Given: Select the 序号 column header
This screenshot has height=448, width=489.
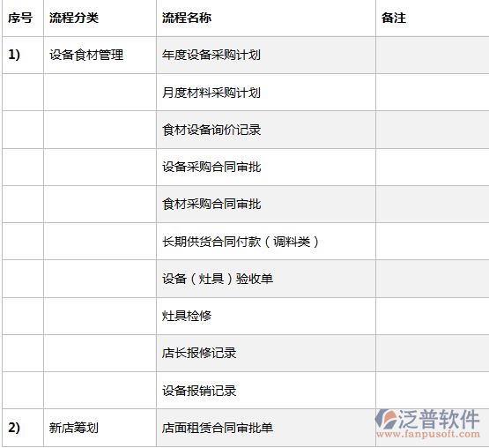Looking at the screenshot, I should 20,18.
